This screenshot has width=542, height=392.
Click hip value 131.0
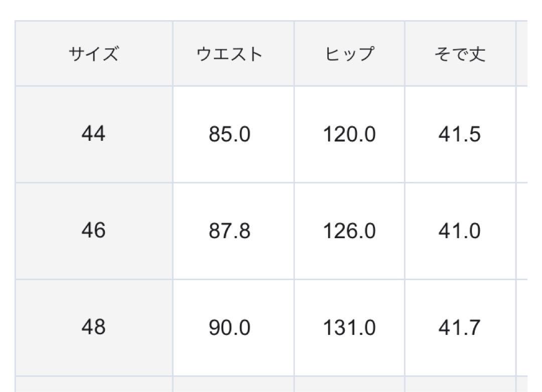[x=349, y=327]
